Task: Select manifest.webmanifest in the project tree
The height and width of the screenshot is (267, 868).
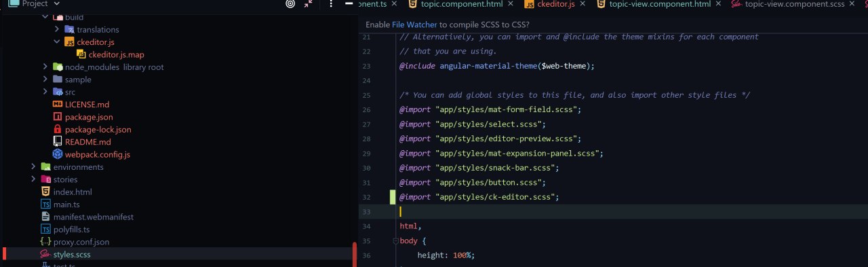Action: click(94, 217)
